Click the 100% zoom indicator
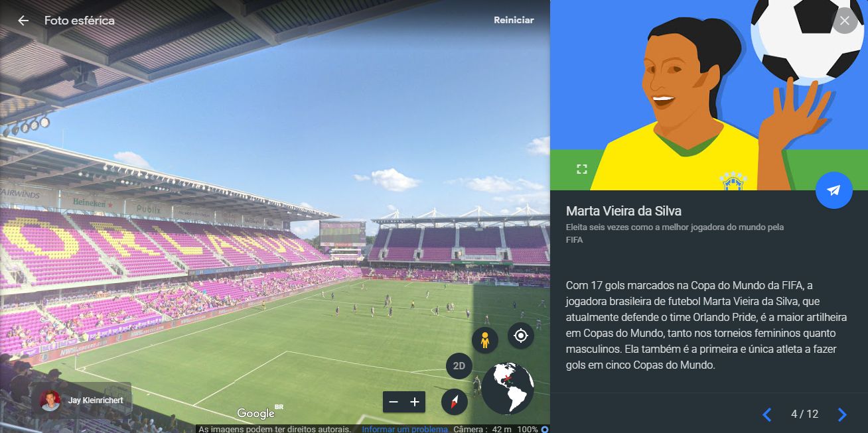 click(528, 429)
